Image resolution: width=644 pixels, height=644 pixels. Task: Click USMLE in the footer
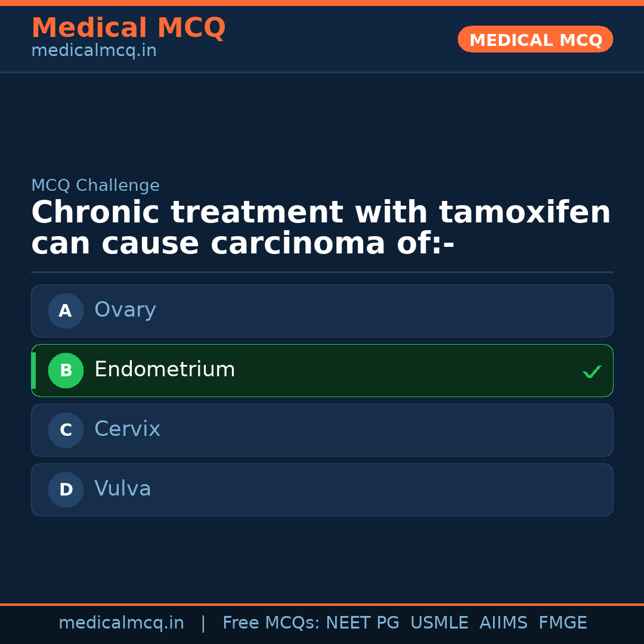click(x=439, y=623)
